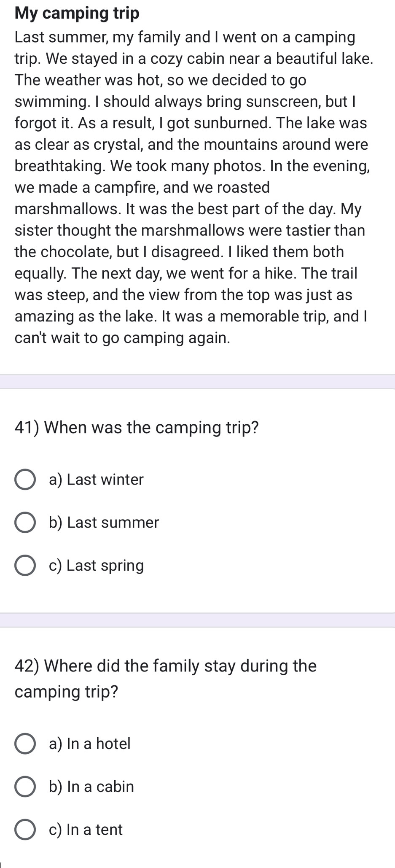Click the "My camping trip" heading
Viewport: 395px width, 868px height.
[x=77, y=13]
